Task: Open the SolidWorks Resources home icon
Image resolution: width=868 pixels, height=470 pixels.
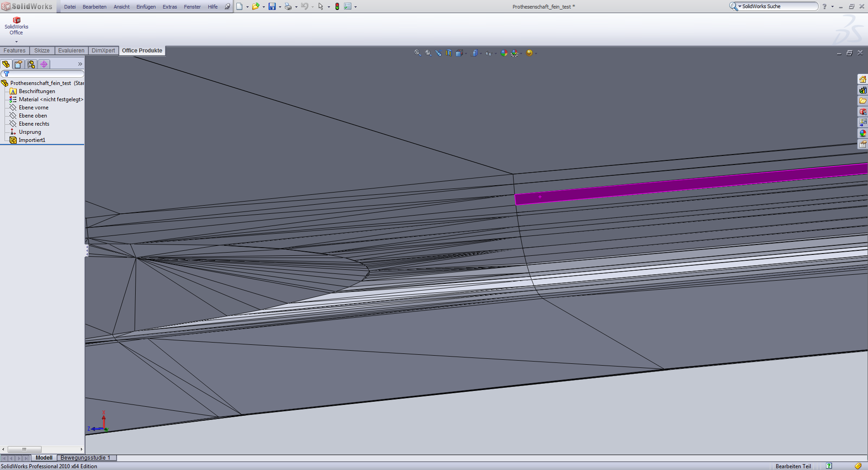Action: point(863,80)
